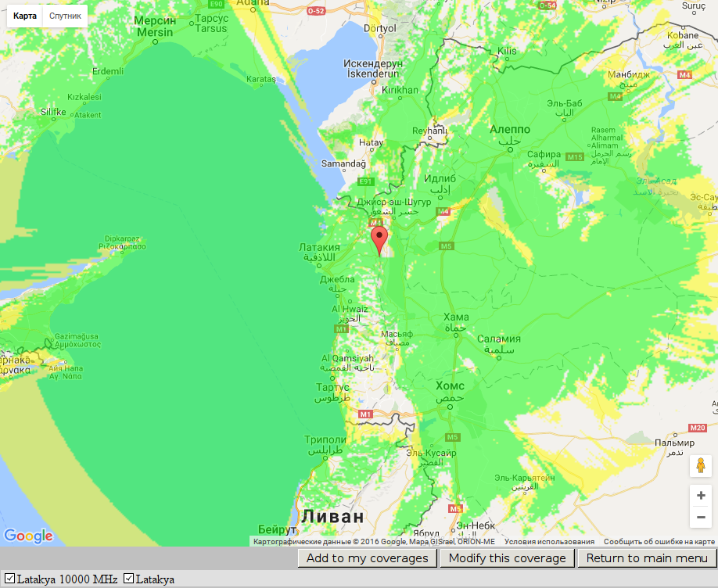Zoom in with the plus button

pos(701,495)
